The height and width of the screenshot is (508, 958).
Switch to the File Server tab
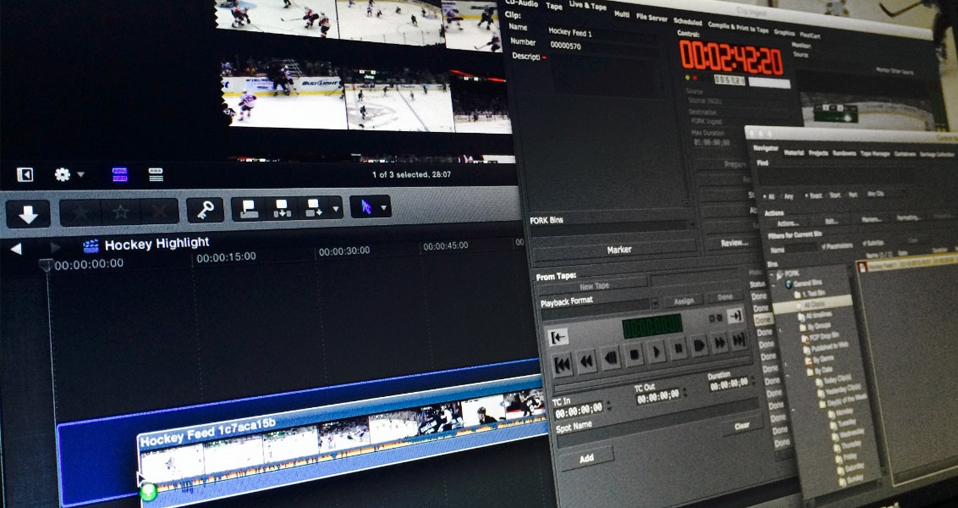click(653, 17)
